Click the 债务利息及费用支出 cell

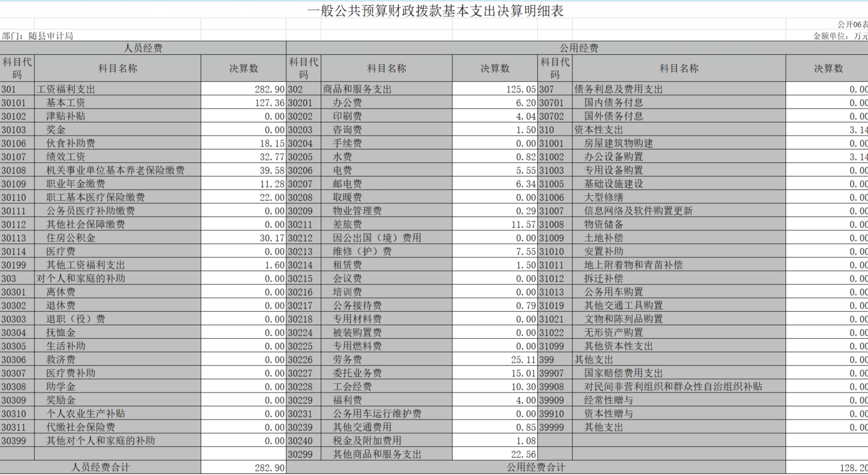pyautogui.click(x=679, y=89)
